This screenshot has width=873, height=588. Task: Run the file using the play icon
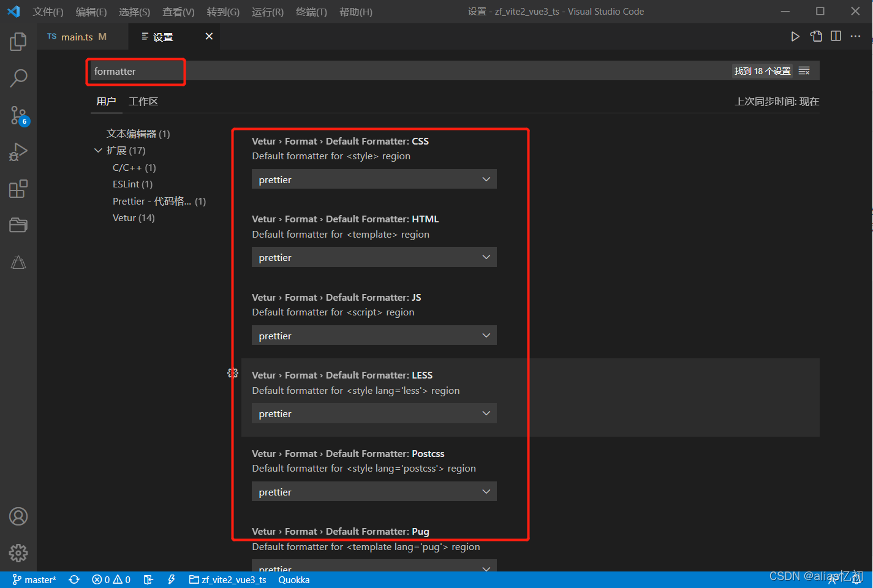795,36
